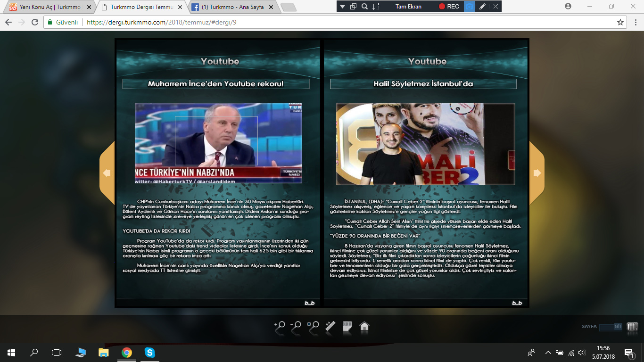The image size is (644, 362).
Task: Reload the page with refresh icon
Action: [x=35, y=22]
